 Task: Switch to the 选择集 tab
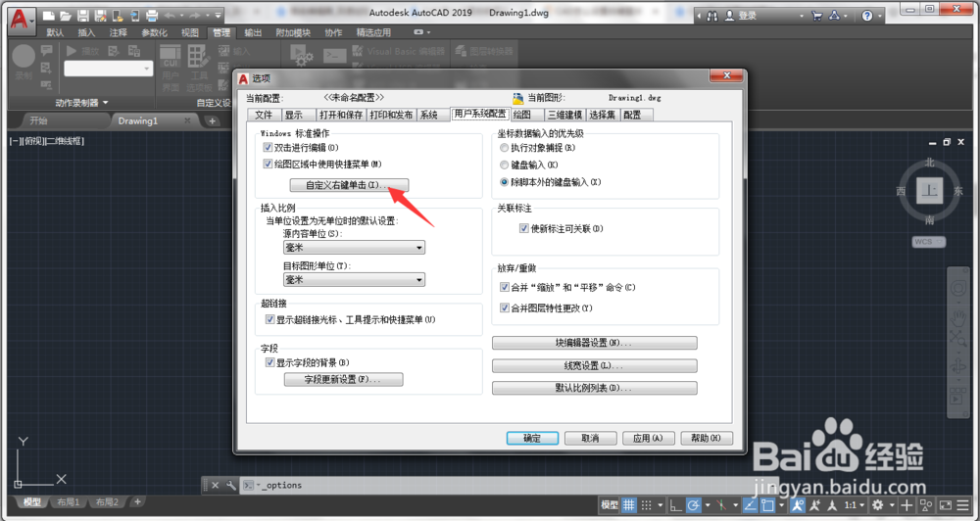pos(602,115)
